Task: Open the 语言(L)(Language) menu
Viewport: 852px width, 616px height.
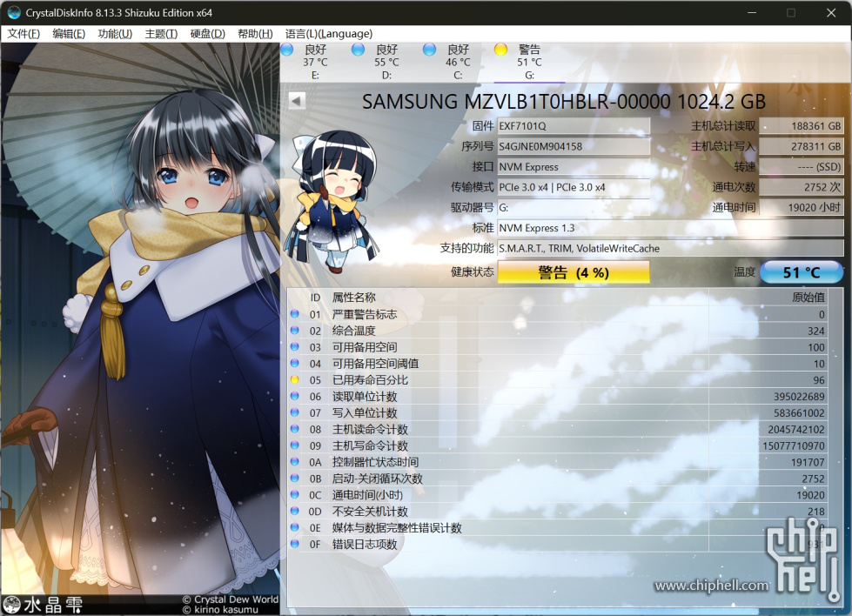Action: [x=329, y=34]
